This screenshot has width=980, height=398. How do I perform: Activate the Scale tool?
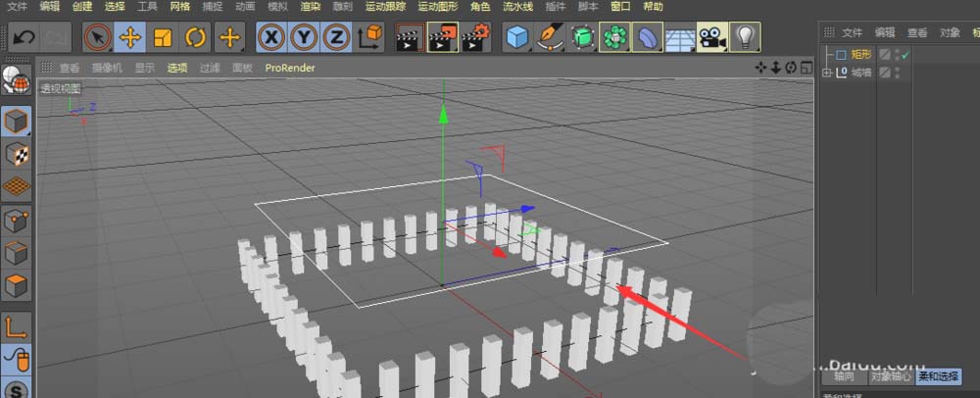163,38
